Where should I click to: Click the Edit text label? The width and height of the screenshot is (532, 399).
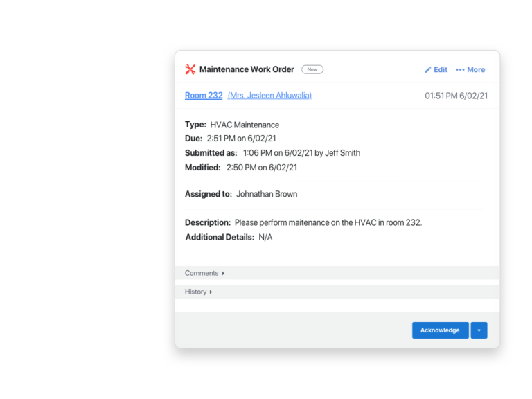[x=441, y=70]
